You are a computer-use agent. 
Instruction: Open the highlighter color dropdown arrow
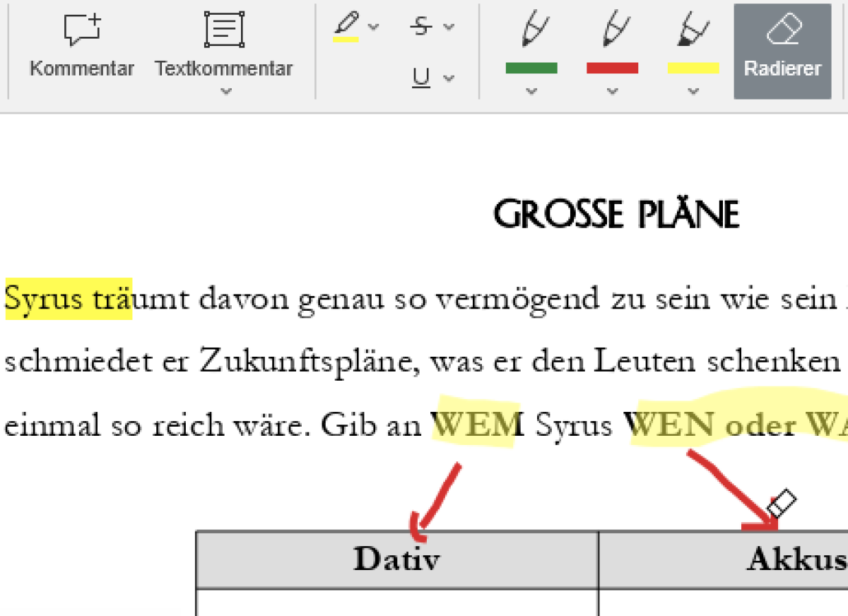374,27
